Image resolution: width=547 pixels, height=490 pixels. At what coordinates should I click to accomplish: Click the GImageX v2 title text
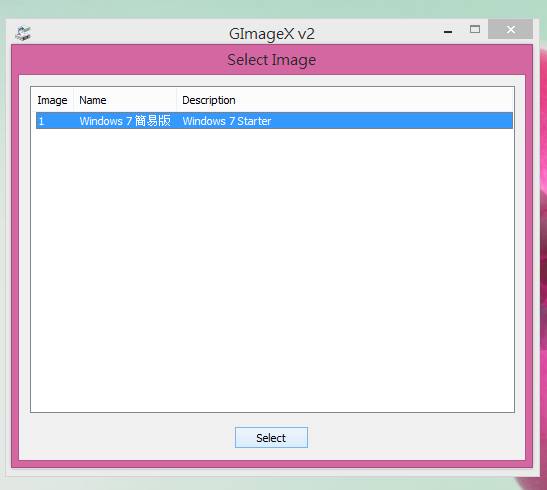tap(272, 33)
